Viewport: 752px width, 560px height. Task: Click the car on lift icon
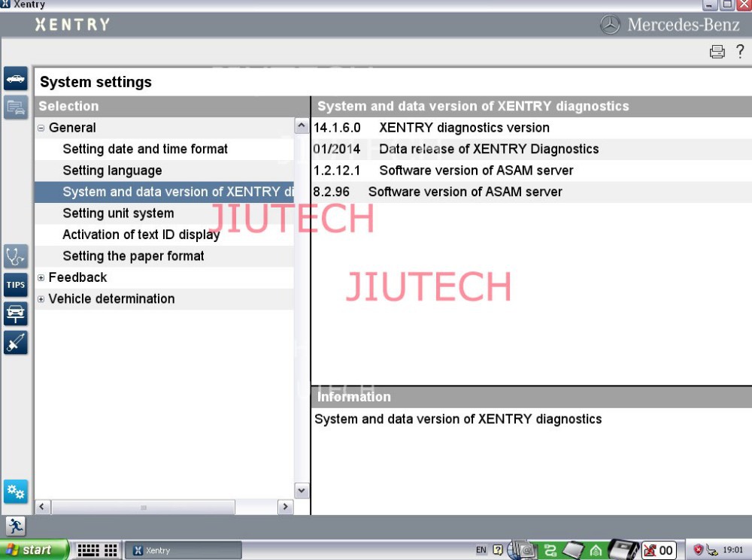16,313
